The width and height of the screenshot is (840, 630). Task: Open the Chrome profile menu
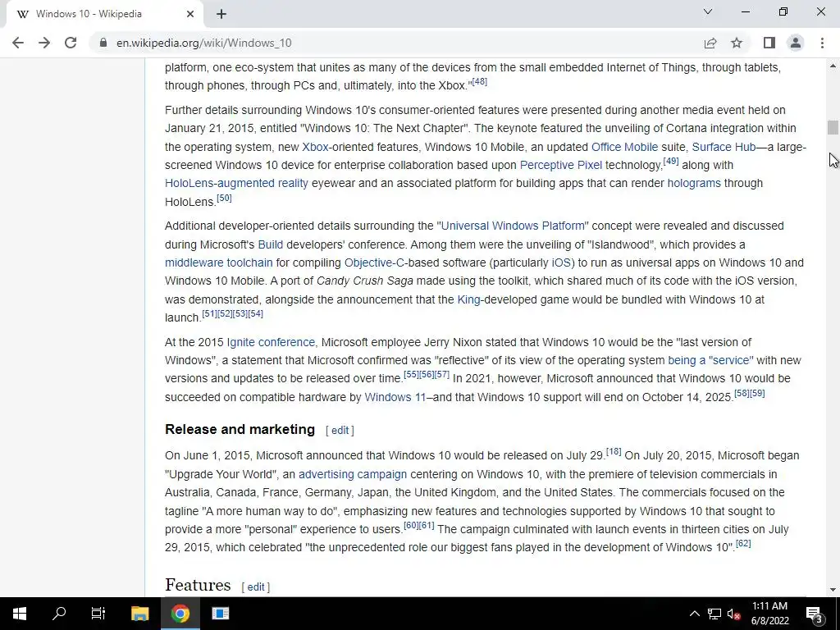point(796,43)
